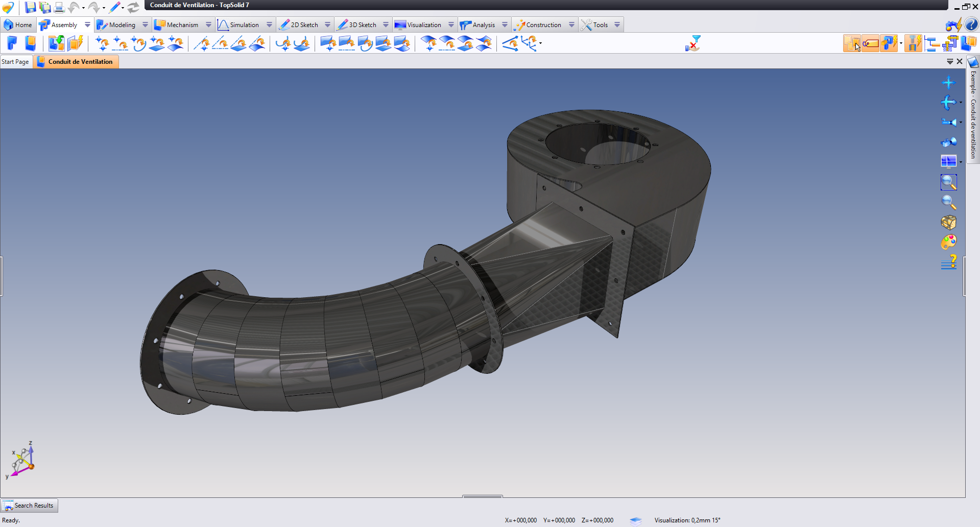
Task: Click the XYZ axis compass in viewport
Action: pyautogui.click(x=22, y=461)
